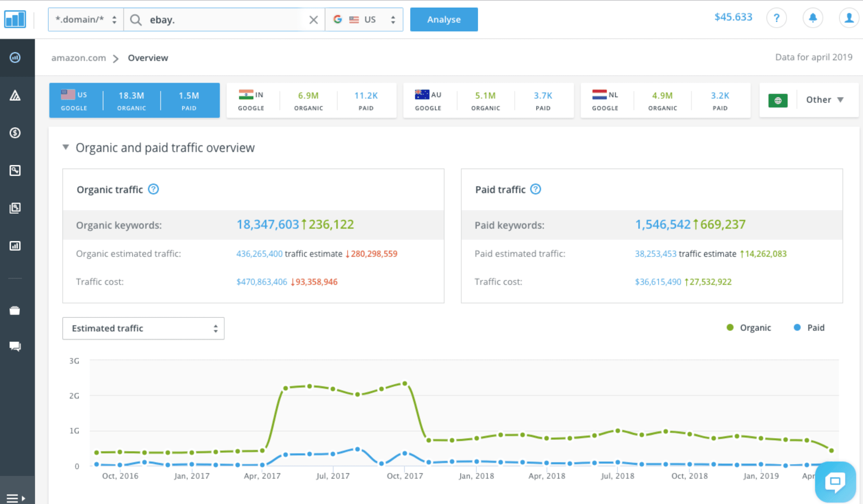Viewport: 863px width, 504px height.
Task: Click the organic data point at Apr, 2017
Action: 262,451
